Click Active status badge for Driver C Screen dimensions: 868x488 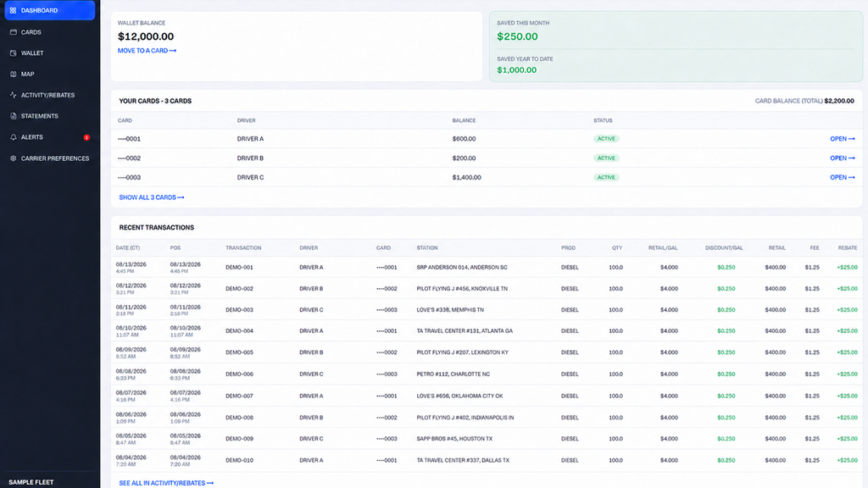606,178
